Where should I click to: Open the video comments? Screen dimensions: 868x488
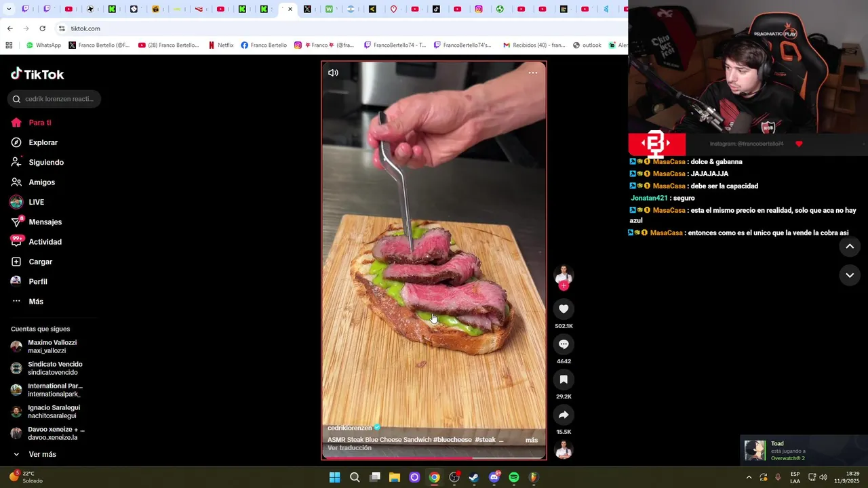click(564, 344)
